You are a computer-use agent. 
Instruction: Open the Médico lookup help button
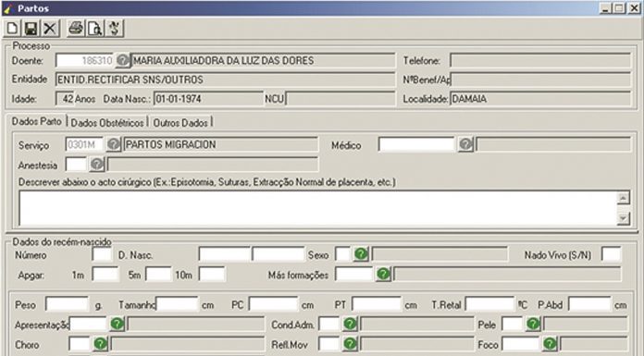coord(465,144)
